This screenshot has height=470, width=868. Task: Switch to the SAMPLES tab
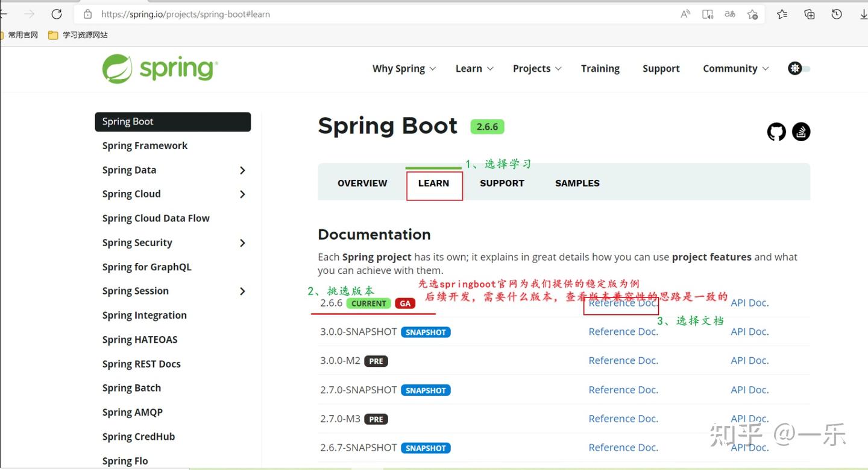click(576, 183)
